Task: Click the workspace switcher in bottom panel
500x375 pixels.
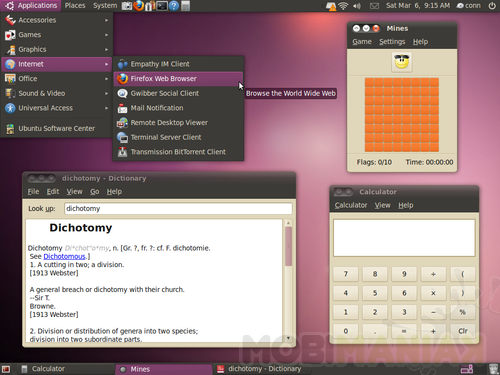Action: tap(467, 369)
